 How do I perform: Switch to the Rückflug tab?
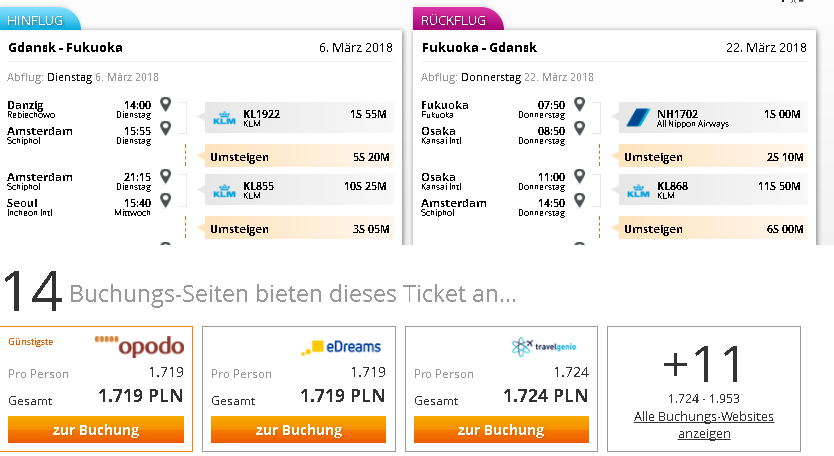[x=457, y=20]
